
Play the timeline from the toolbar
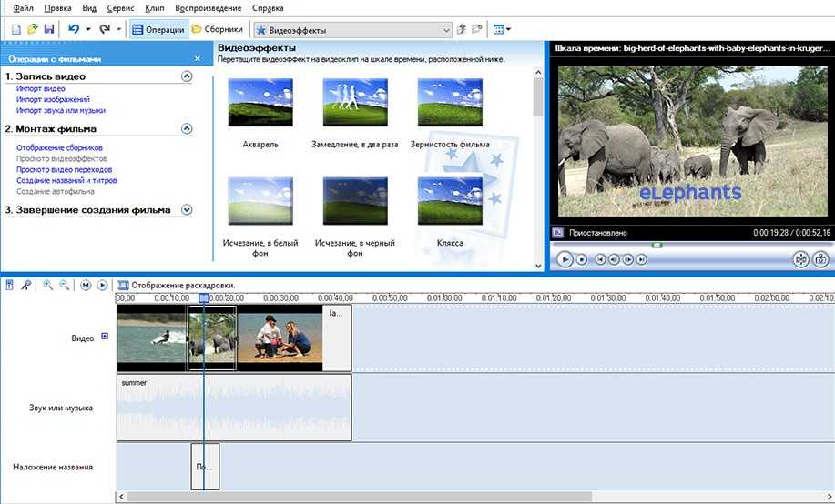102,286
